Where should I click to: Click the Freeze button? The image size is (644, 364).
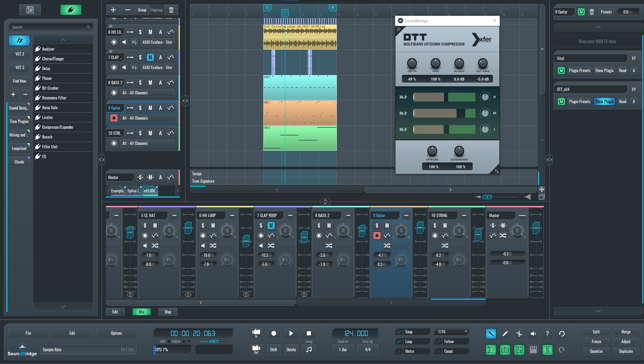pos(596,341)
